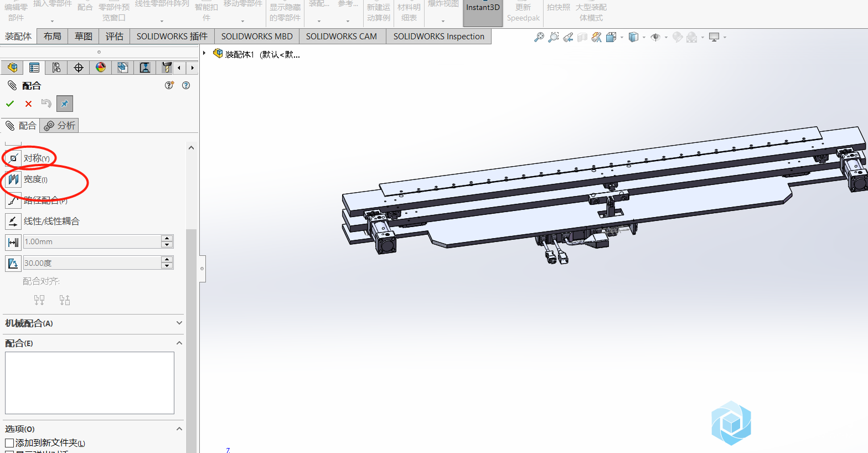868x453 pixels.
Task: Click the 30.00度 angle input field
Action: 92,262
